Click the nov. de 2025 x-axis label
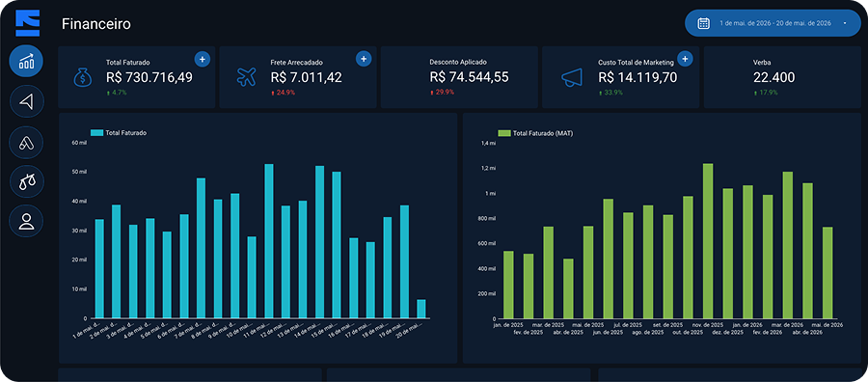 click(709, 325)
